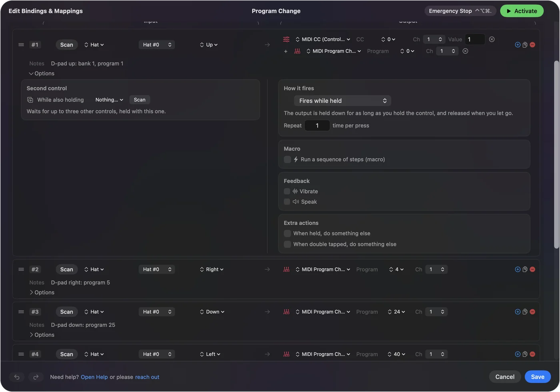Open the Nothing... dropdown for second control
Image resolution: width=560 pixels, height=392 pixels.
(109, 100)
